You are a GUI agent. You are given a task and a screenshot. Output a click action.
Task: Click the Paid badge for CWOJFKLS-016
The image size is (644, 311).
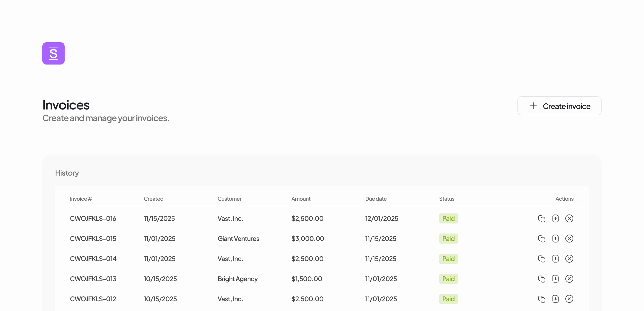(448, 219)
